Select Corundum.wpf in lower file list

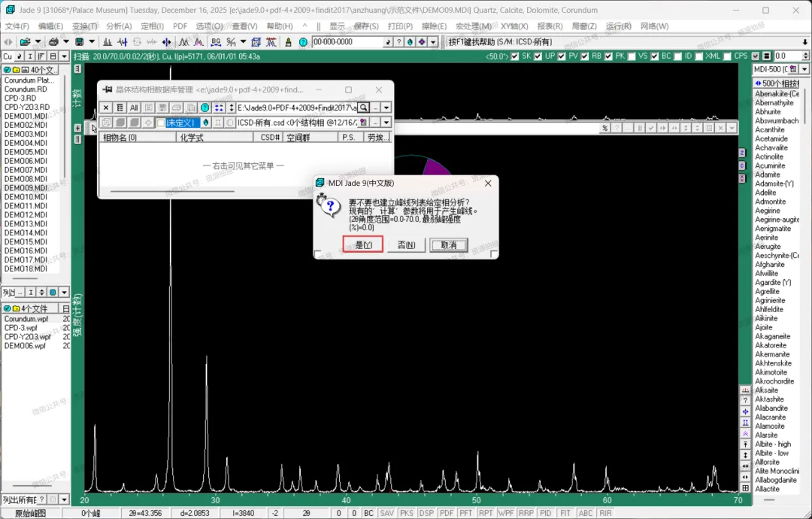tap(26, 319)
